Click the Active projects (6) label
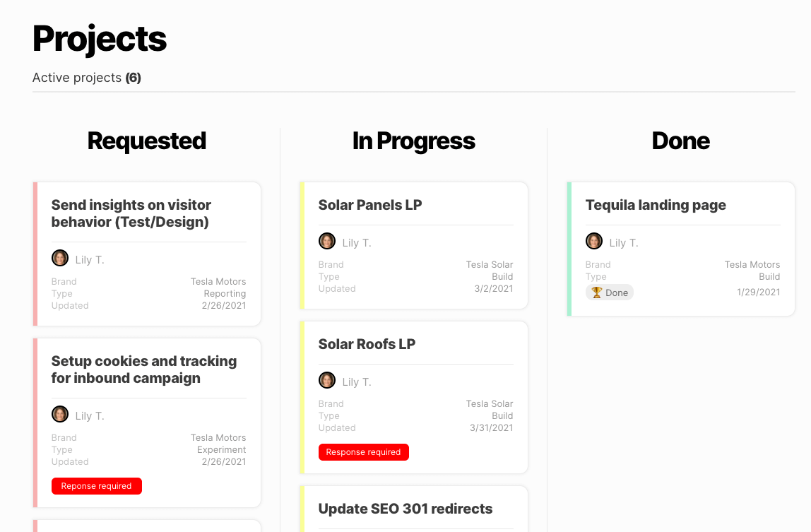The width and height of the screenshot is (811, 532). [87, 78]
